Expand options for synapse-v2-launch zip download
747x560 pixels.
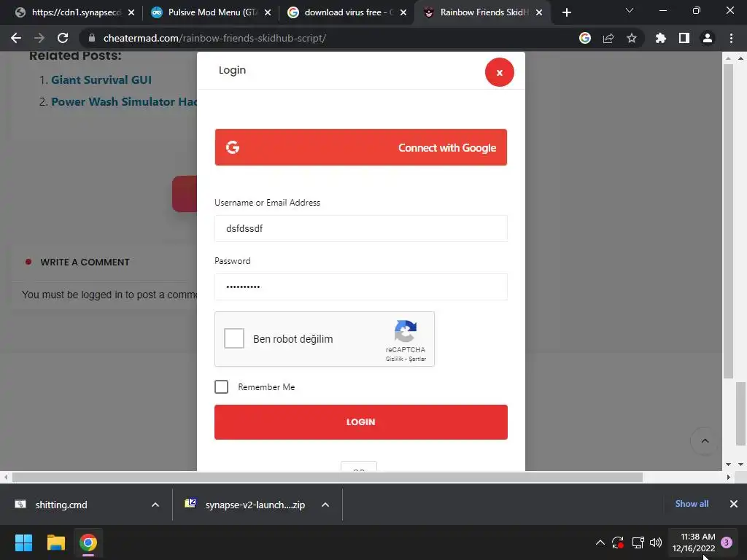pos(325,505)
